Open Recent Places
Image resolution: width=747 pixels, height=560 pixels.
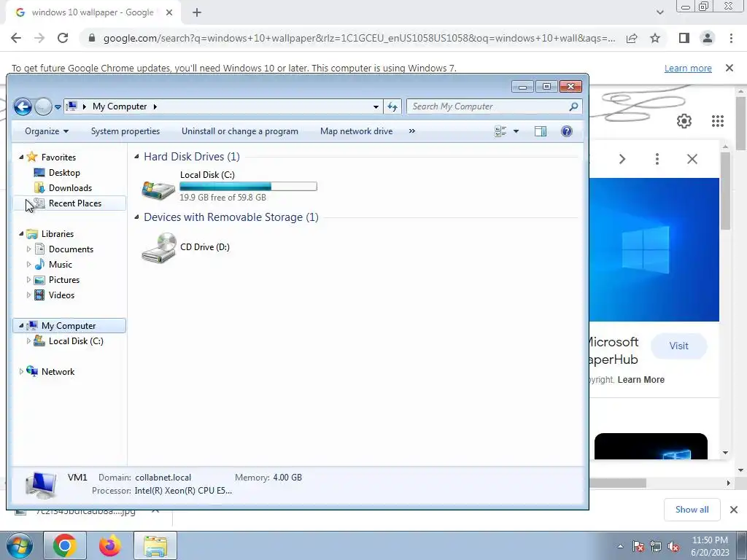click(x=75, y=203)
